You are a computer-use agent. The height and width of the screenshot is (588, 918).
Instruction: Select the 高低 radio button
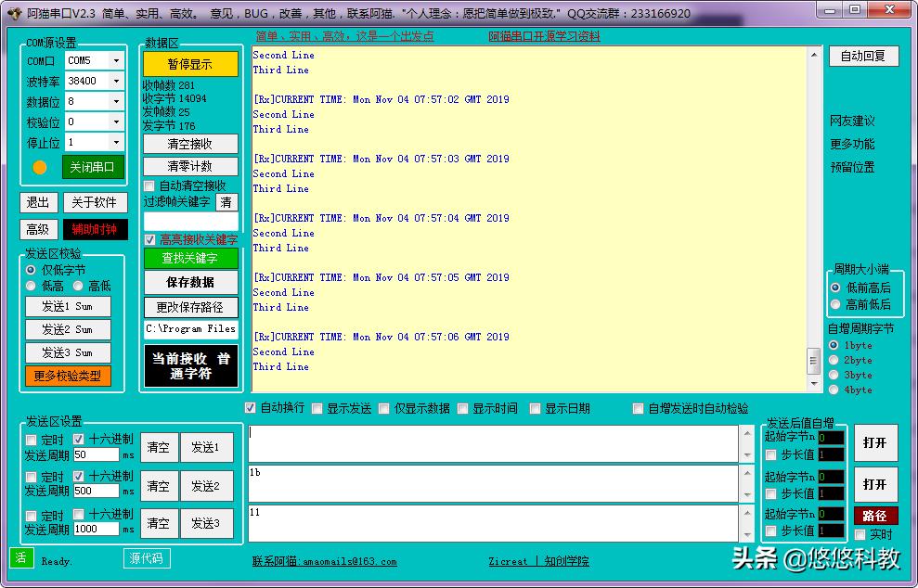tap(78, 286)
